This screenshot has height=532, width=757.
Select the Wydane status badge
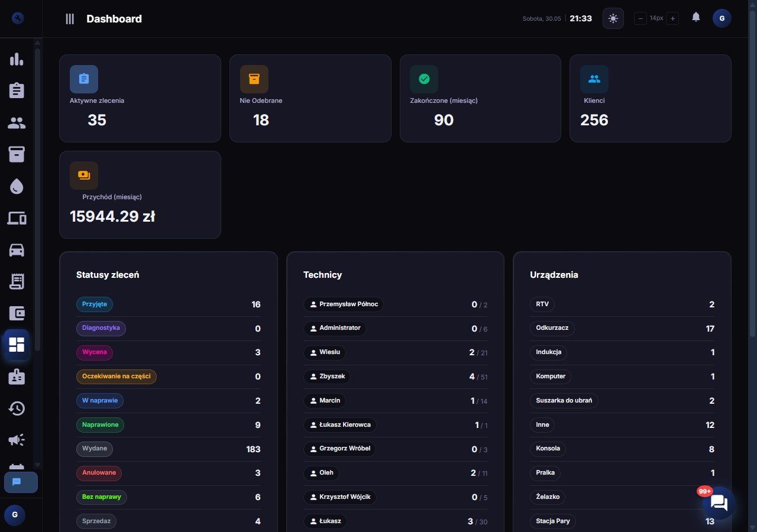[95, 449]
